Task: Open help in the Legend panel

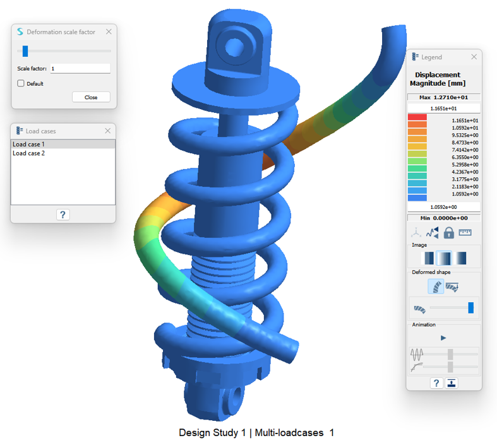Action: coord(436,383)
